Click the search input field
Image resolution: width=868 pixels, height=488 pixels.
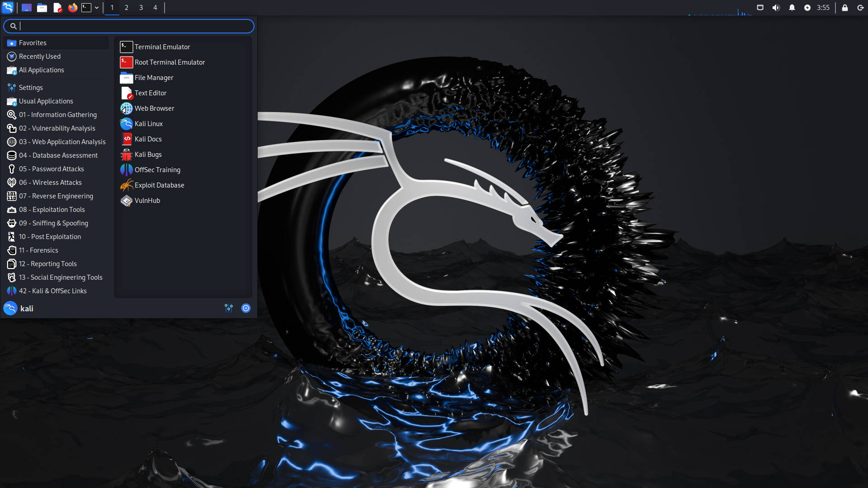(x=129, y=26)
